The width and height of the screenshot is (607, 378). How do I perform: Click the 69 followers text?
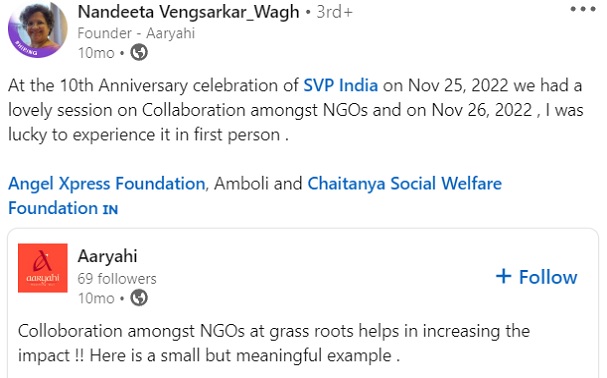coord(117,278)
